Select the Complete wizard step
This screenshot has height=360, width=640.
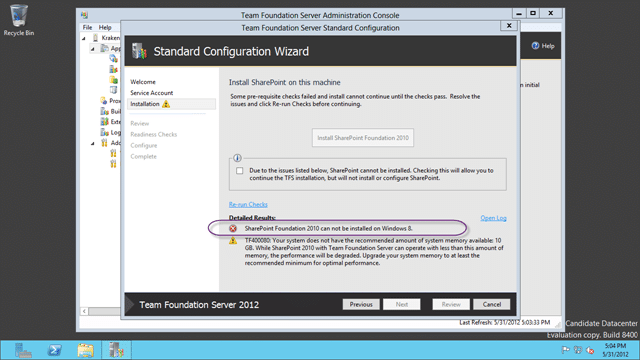(x=143, y=156)
